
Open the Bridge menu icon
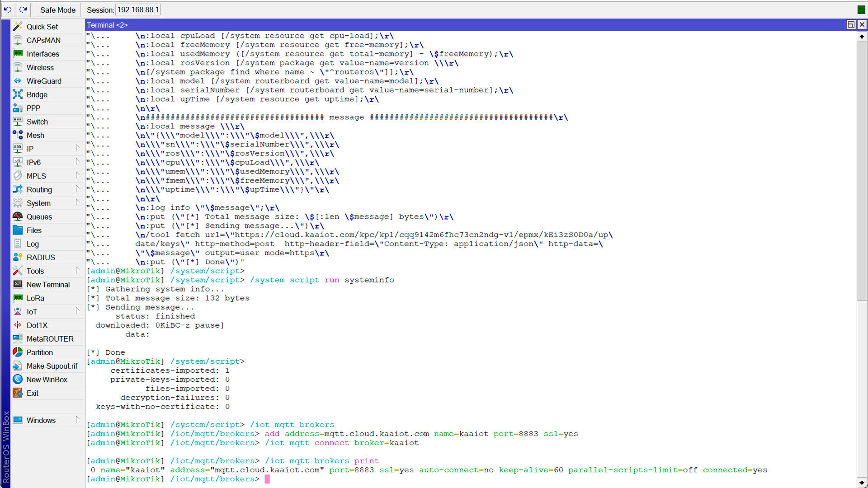[18, 94]
